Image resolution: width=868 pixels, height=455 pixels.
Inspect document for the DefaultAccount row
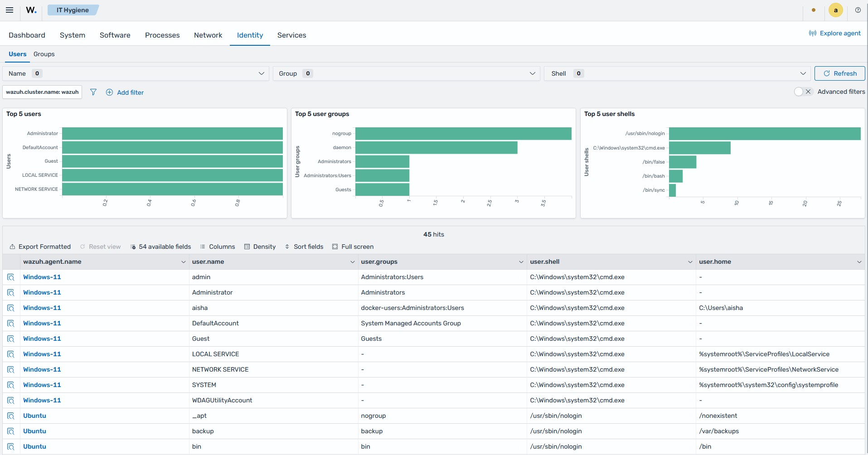click(11, 323)
